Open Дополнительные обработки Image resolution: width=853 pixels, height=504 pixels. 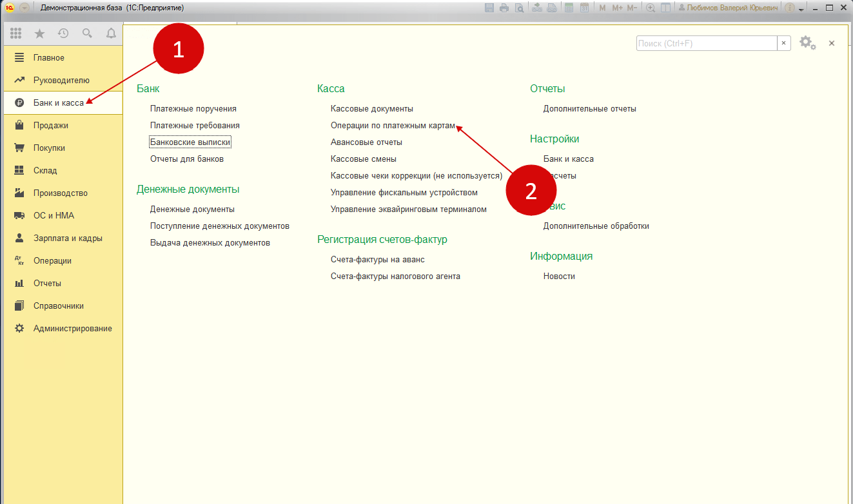tap(596, 226)
